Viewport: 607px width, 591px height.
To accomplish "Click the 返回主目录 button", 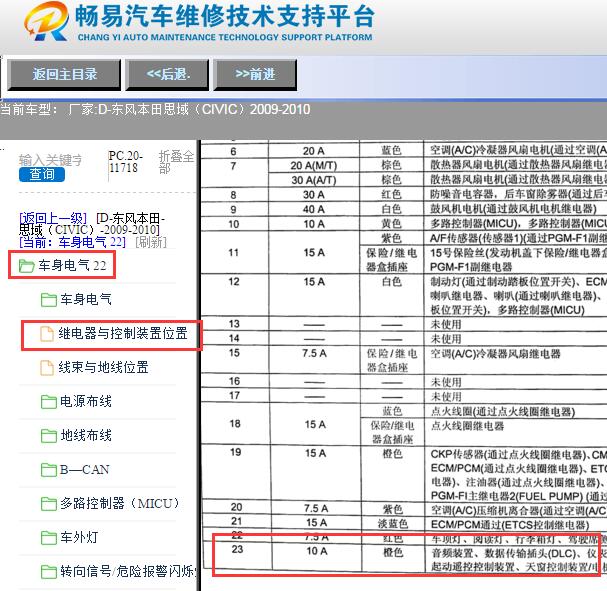I will 64,74.
